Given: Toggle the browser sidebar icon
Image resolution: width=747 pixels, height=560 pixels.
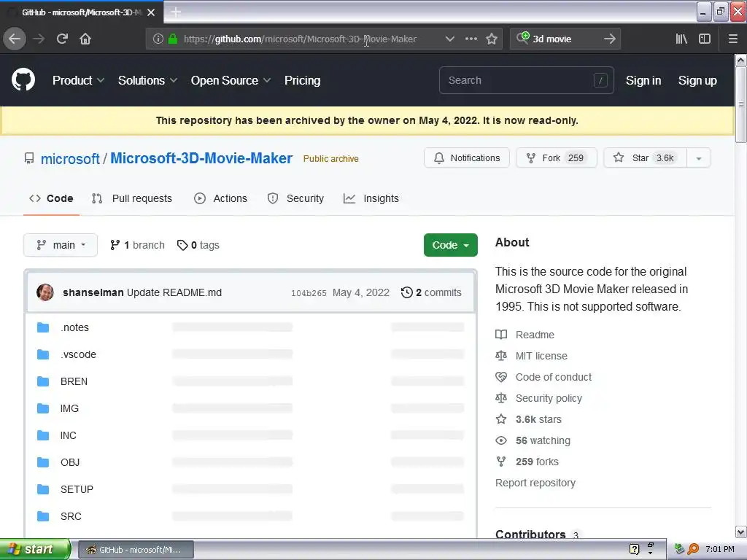Looking at the screenshot, I should (x=705, y=39).
